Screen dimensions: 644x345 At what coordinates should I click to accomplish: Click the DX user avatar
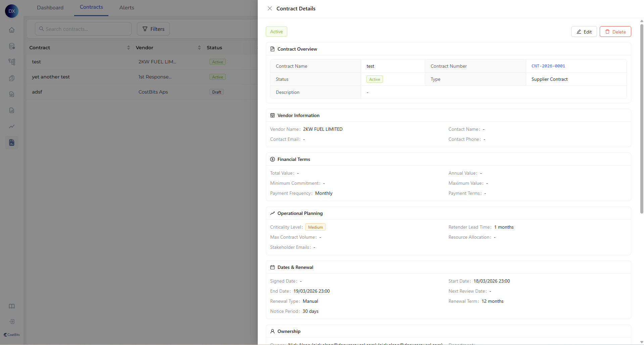[x=12, y=11]
